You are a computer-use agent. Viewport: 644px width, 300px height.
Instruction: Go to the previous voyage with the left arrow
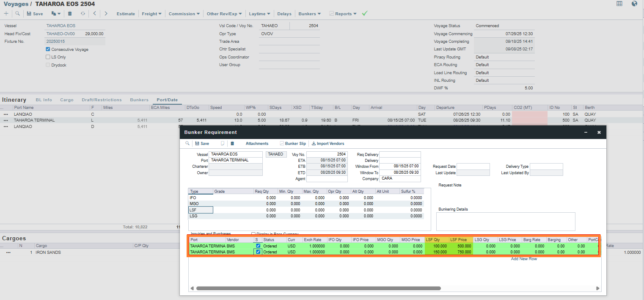click(x=94, y=14)
